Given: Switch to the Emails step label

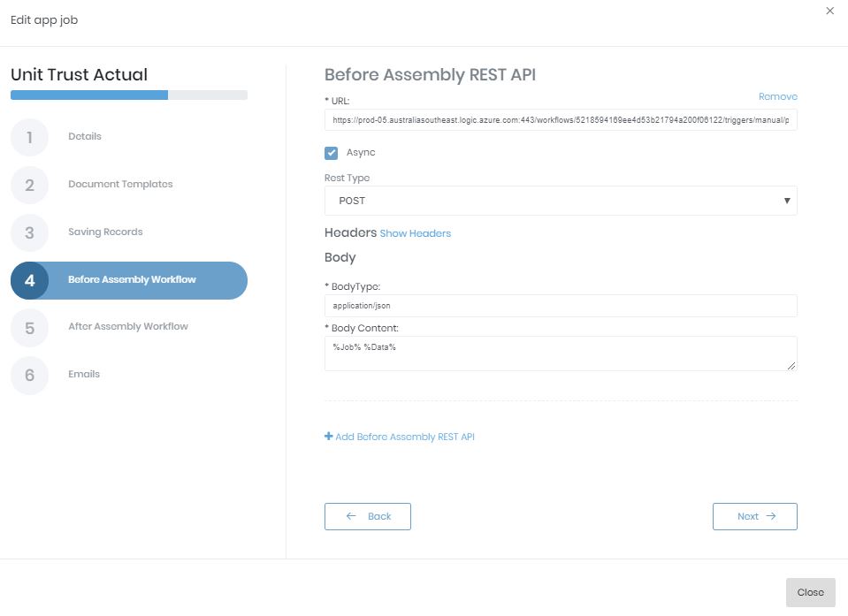Looking at the screenshot, I should 84,374.
